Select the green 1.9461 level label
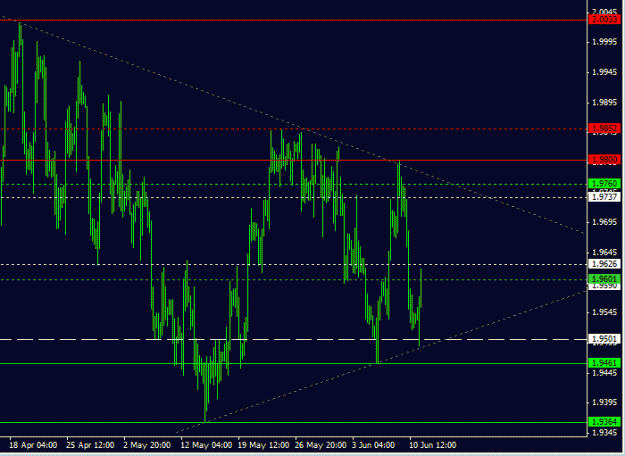This screenshot has height=456, width=625. coord(604,363)
